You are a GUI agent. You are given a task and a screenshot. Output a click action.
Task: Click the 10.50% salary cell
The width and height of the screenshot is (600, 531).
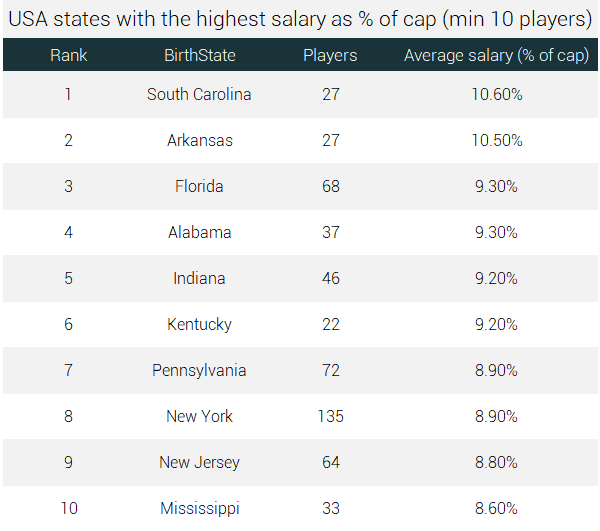point(496,140)
